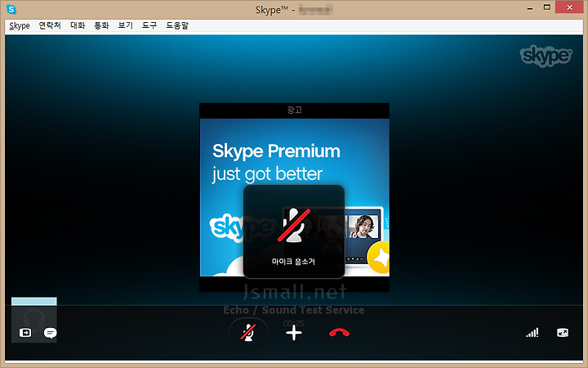Toggle the microphone mute button
588x368 pixels.
248,333
